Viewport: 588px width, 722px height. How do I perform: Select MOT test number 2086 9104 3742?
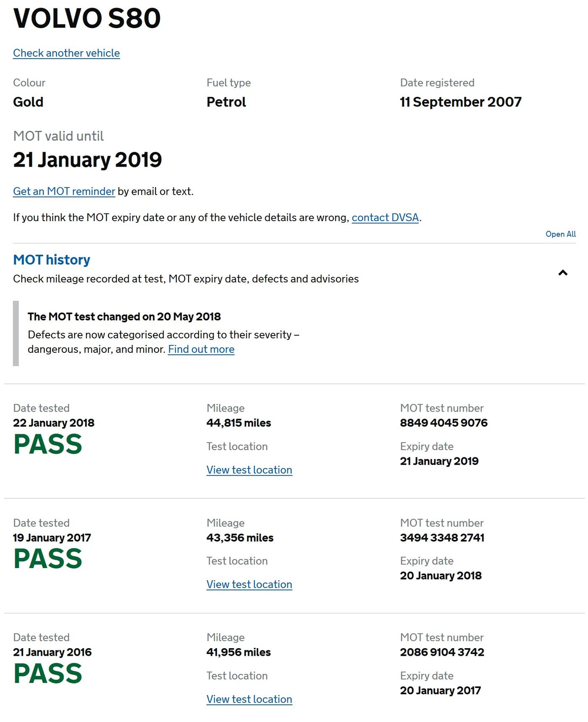point(442,652)
